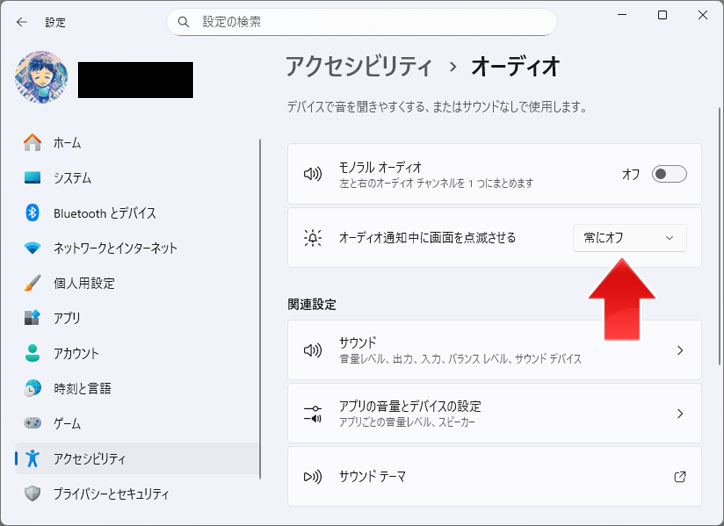This screenshot has width=724, height=526.
Task: Expand アプリの音量とデバイスの設定 chevron
Action: click(680, 413)
